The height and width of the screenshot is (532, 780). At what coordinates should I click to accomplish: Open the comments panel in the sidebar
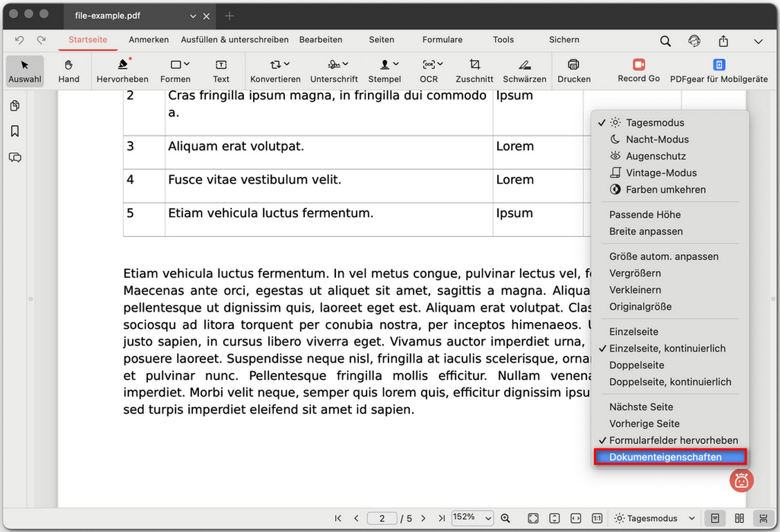(x=15, y=158)
